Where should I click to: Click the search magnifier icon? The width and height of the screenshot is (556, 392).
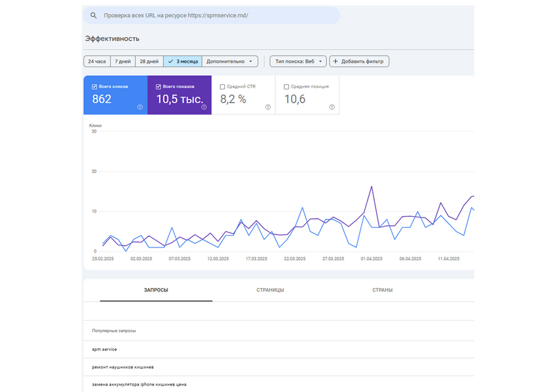[94, 16]
